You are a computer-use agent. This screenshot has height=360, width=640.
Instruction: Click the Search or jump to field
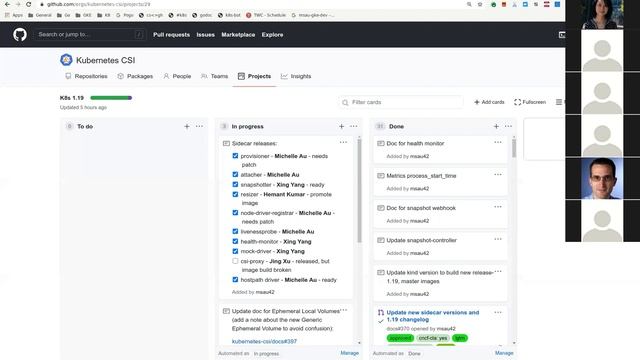90,35
